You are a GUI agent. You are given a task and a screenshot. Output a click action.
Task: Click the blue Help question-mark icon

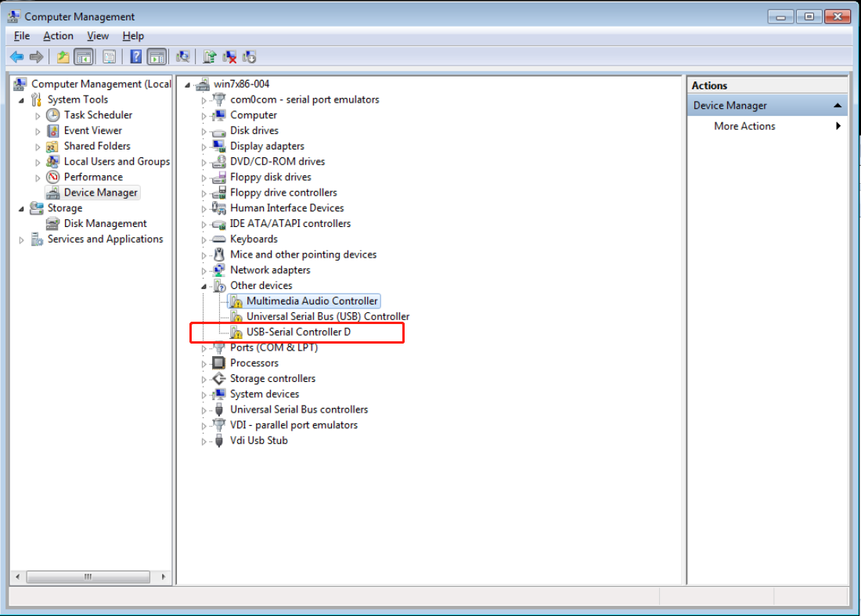tap(135, 56)
